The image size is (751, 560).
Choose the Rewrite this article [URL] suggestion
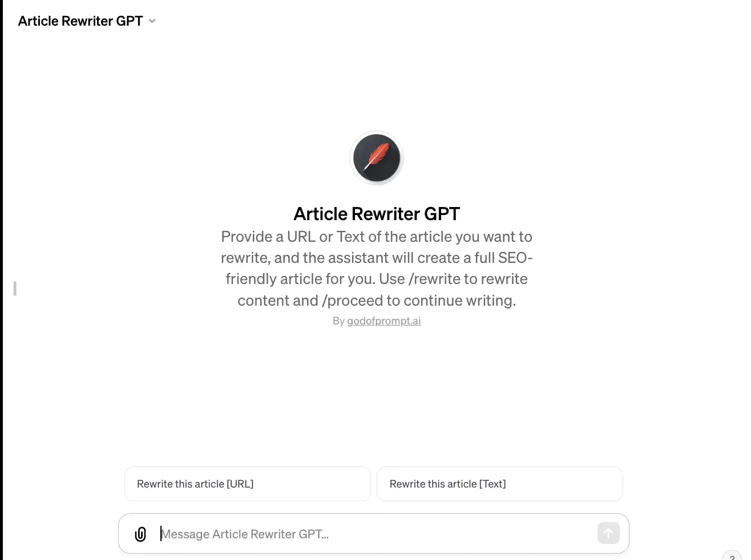click(x=247, y=484)
